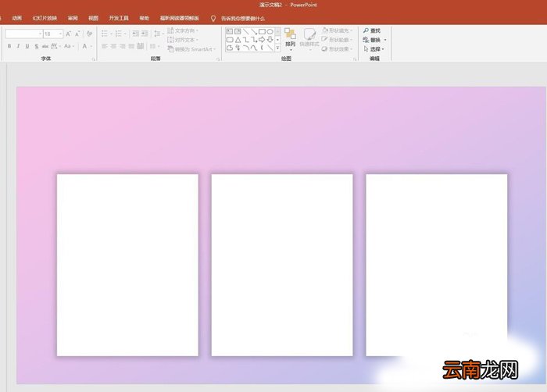Screen dimensions: 547x392
Task: Switch to 幻灯片放映 Slide Show tab
Action: coord(45,18)
